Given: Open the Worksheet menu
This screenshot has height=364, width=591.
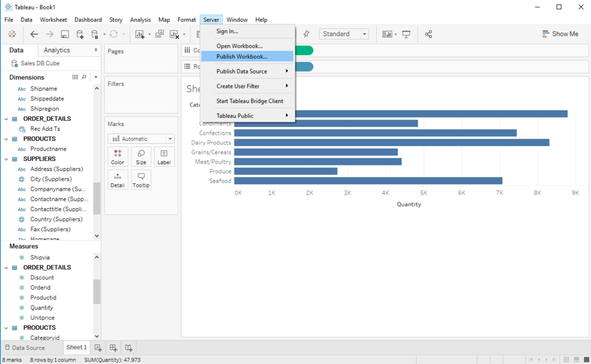Looking at the screenshot, I should coord(53,20).
